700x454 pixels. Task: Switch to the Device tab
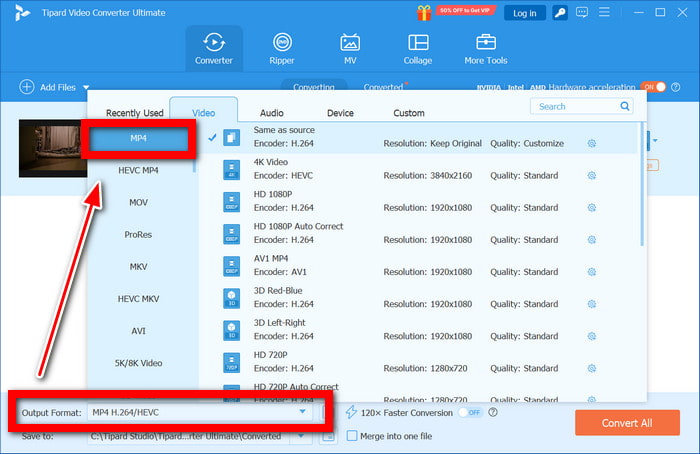(x=340, y=113)
